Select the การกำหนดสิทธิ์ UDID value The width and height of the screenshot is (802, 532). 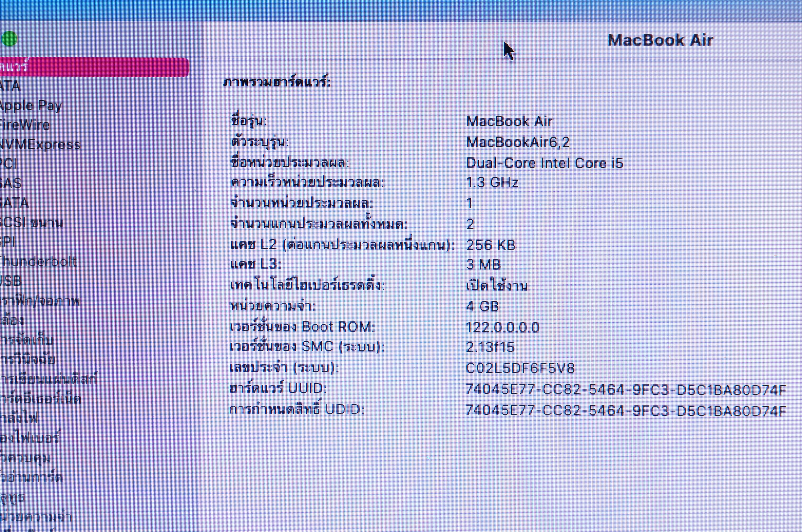[x=626, y=410]
